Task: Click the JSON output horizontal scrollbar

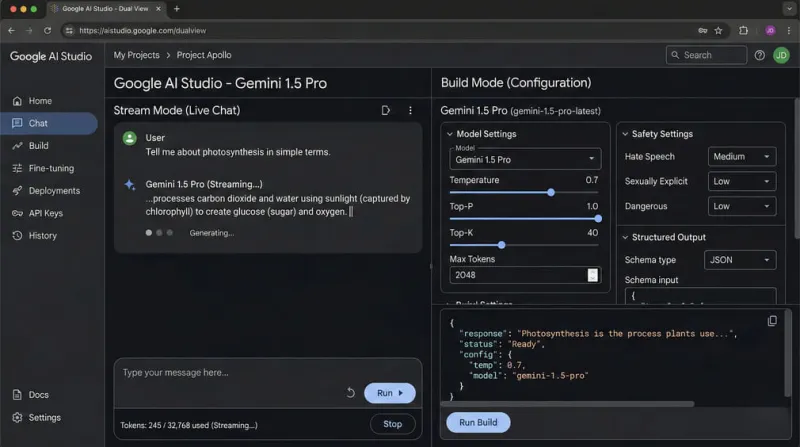Action: 567,404
